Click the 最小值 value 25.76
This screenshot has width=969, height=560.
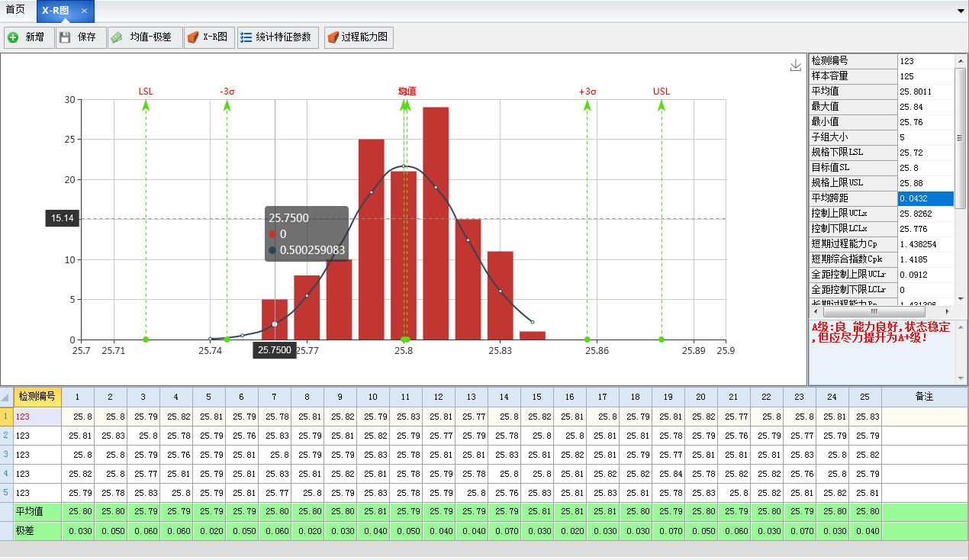pyautogui.click(x=926, y=122)
